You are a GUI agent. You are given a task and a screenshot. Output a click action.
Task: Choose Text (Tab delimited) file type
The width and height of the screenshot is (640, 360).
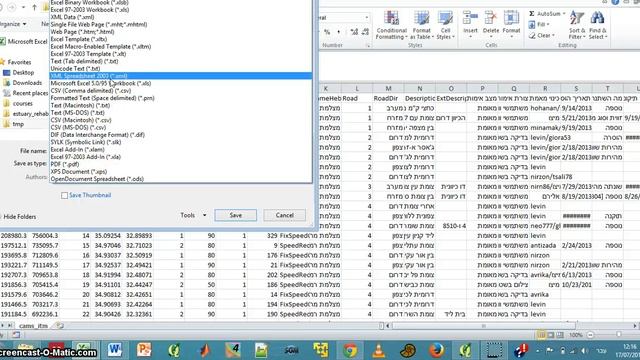[x=84, y=61]
